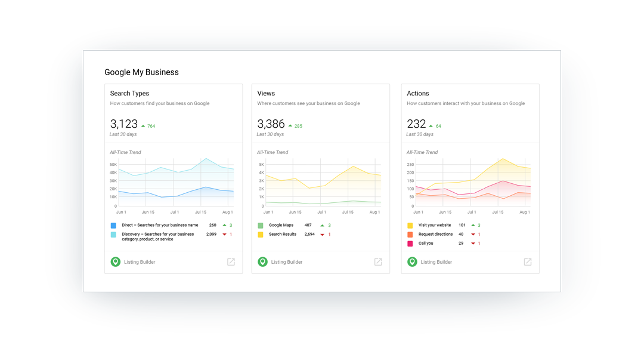This screenshot has width=644, height=342.
Task: Click Listing Builder pin icon in Views card
Action: (262, 262)
